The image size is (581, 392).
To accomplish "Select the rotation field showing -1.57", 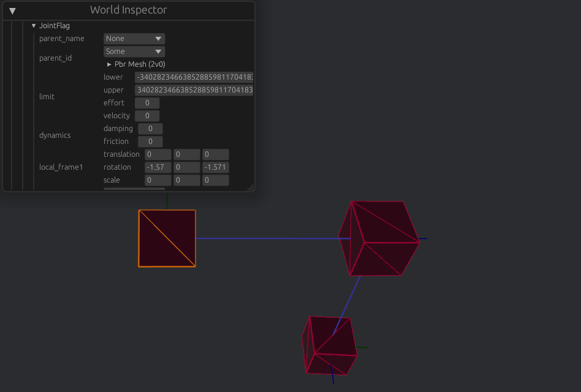I will 158,167.
